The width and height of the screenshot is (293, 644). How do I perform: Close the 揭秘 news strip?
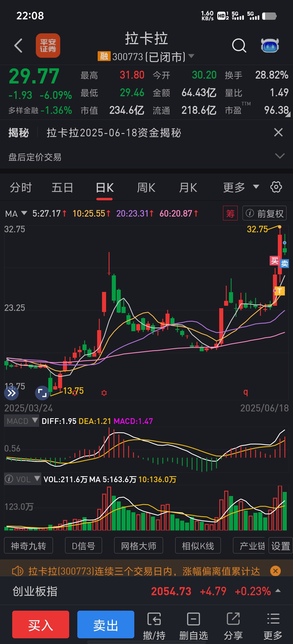pos(278,133)
